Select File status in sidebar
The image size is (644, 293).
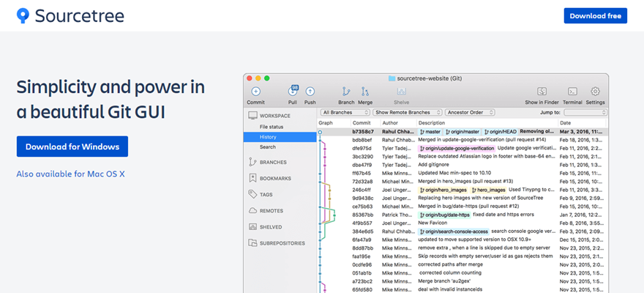point(272,127)
